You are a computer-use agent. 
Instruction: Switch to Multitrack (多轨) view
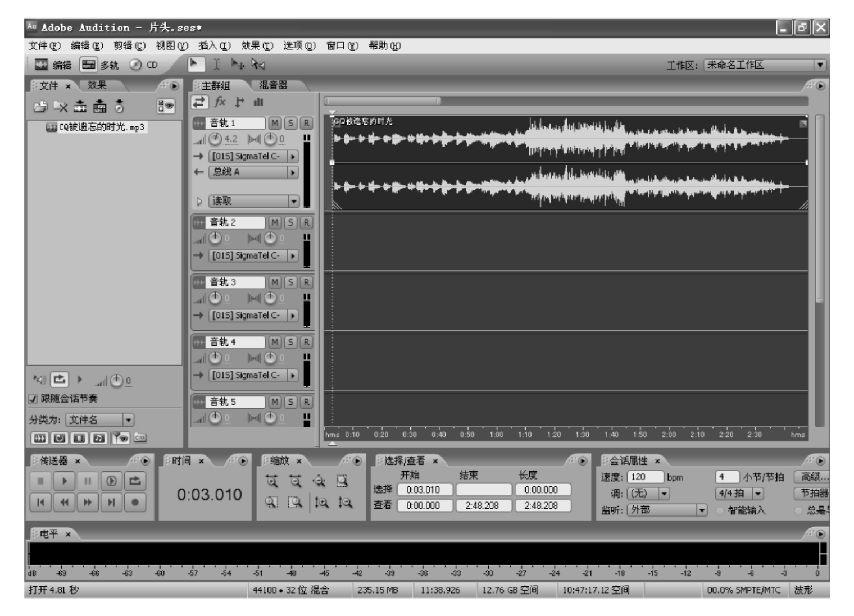tap(100, 65)
